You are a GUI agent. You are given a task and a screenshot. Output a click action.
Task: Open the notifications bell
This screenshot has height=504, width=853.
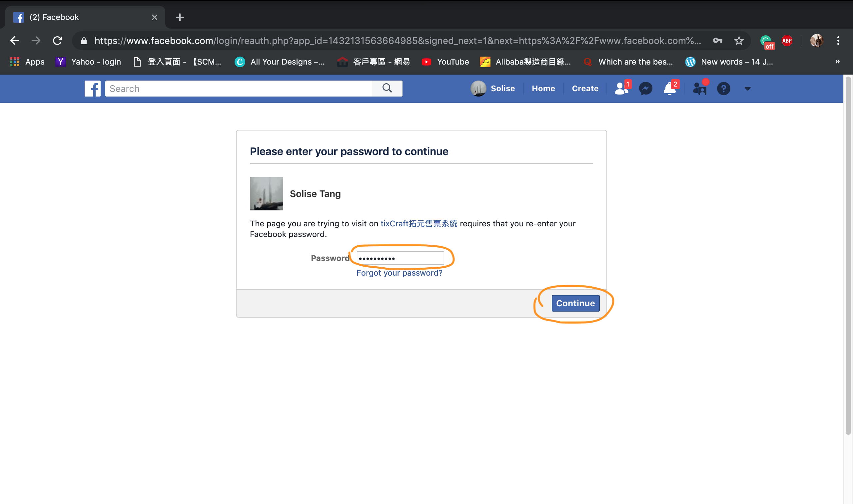(669, 89)
